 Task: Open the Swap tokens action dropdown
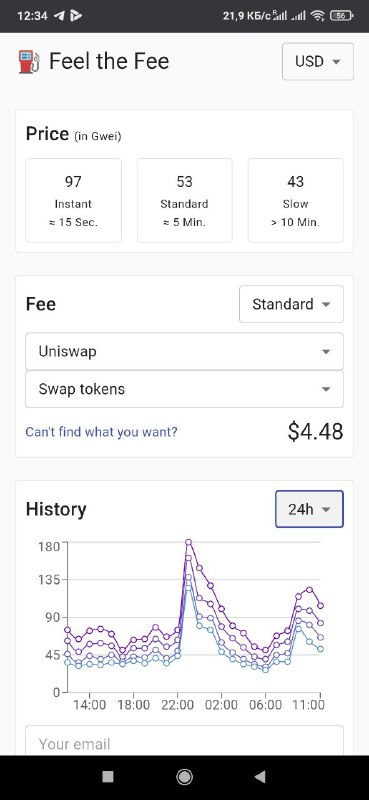184,389
